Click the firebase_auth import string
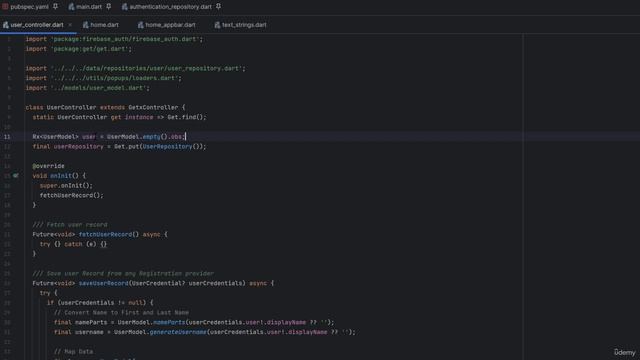640x360 pixels. (x=125, y=39)
